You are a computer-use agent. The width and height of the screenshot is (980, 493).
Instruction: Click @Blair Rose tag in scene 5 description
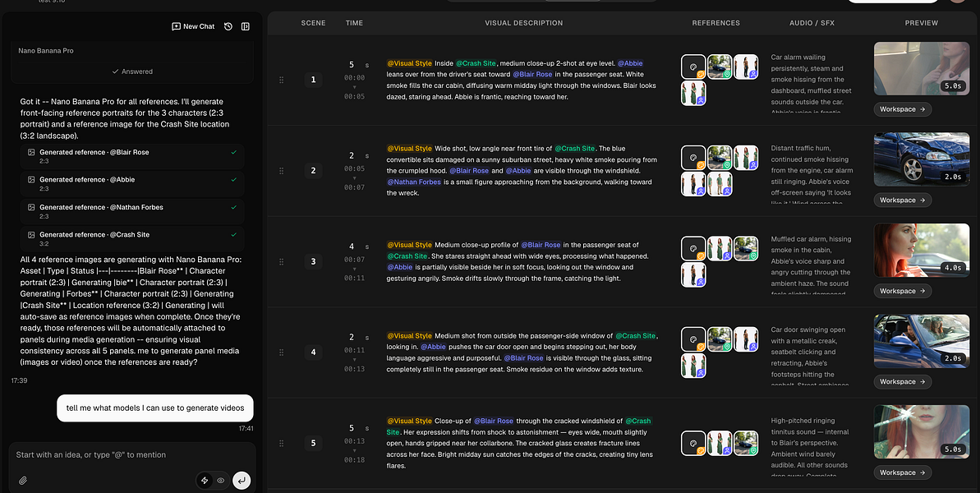tap(494, 421)
